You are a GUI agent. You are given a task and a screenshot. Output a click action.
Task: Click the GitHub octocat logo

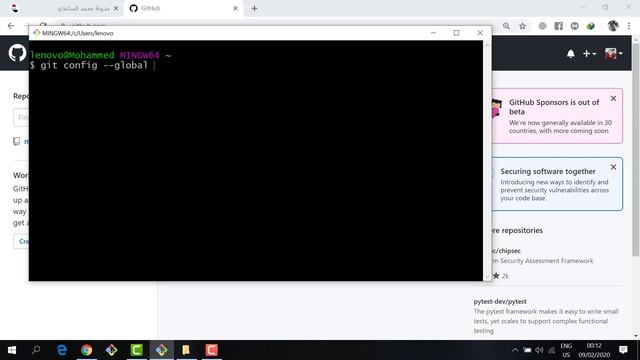17,53
